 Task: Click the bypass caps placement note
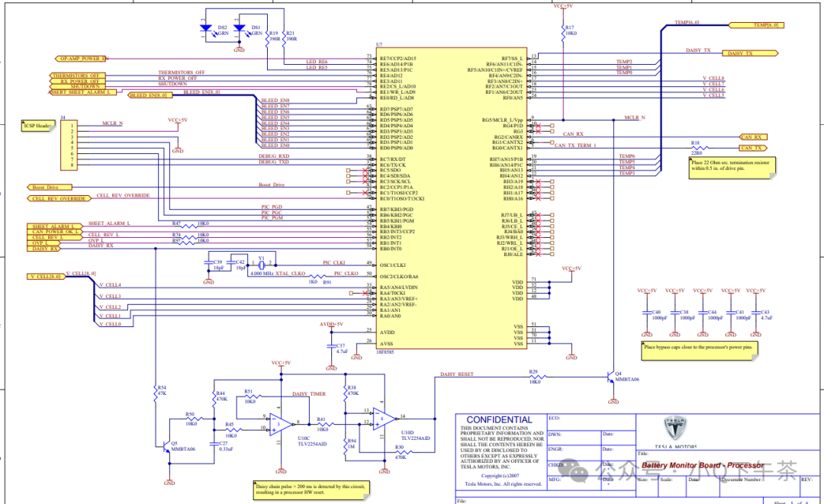click(x=699, y=350)
